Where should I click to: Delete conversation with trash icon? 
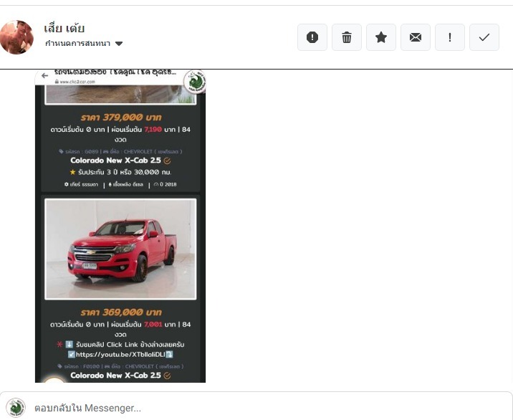[347, 37]
